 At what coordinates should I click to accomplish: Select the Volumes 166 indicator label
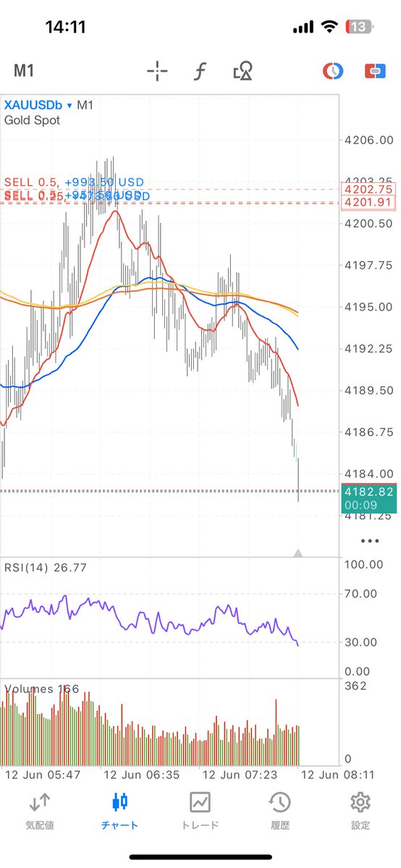click(42, 689)
